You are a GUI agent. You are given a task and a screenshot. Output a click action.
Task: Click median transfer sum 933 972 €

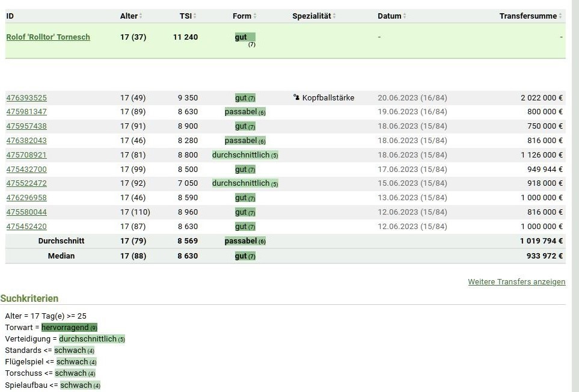point(545,256)
